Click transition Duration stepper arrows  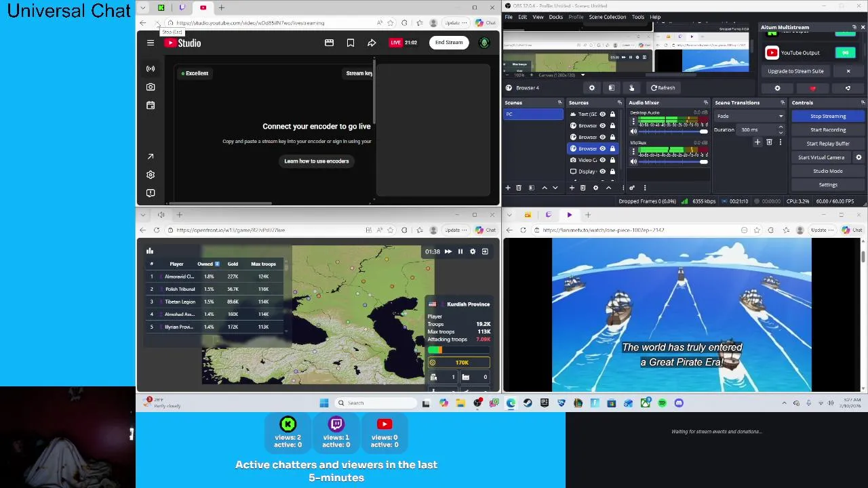(x=781, y=129)
